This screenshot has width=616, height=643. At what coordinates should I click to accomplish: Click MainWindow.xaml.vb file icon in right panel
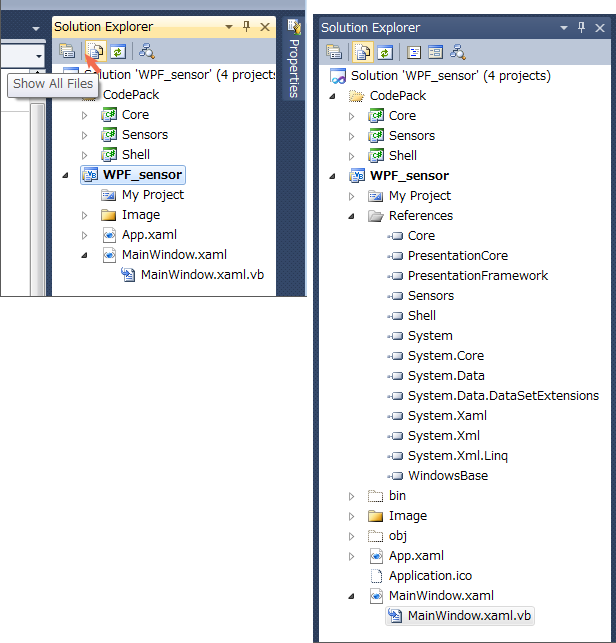point(395,616)
